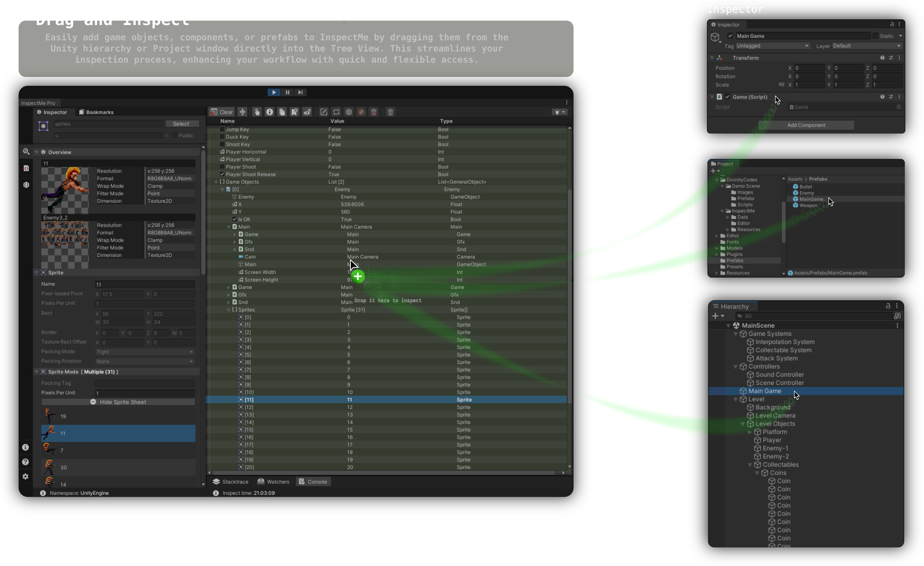
Task: Open the InspectMe Pro window kebab menu
Action: point(567,102)
